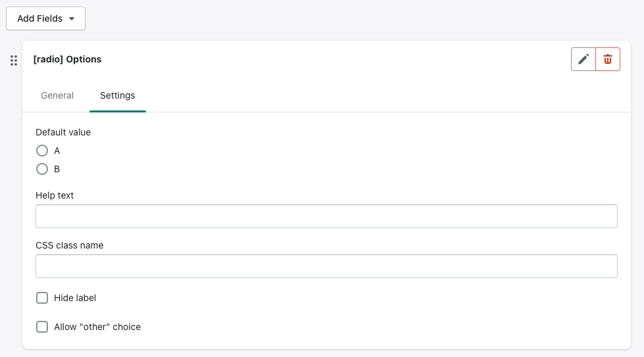Click into the CSS class name field
The width and height of the screenshot is (644, 357).
pyautogui.click(x=326, y=266)
